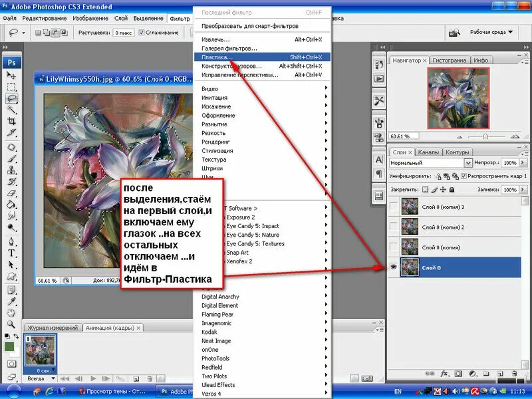This screenshot has width=532, height=399.
Task: Open the Character panel icon
Action: [379, 160]
